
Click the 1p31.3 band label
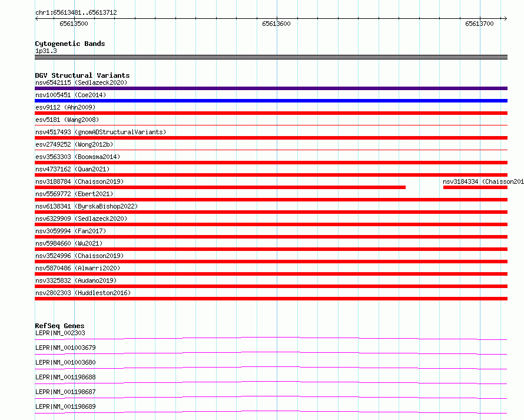pyautogui.click(x=46, y=51)
